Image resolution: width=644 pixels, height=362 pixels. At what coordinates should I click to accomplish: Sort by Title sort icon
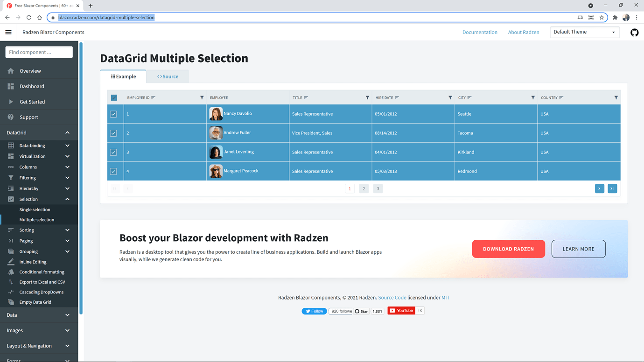coord(306,97)
